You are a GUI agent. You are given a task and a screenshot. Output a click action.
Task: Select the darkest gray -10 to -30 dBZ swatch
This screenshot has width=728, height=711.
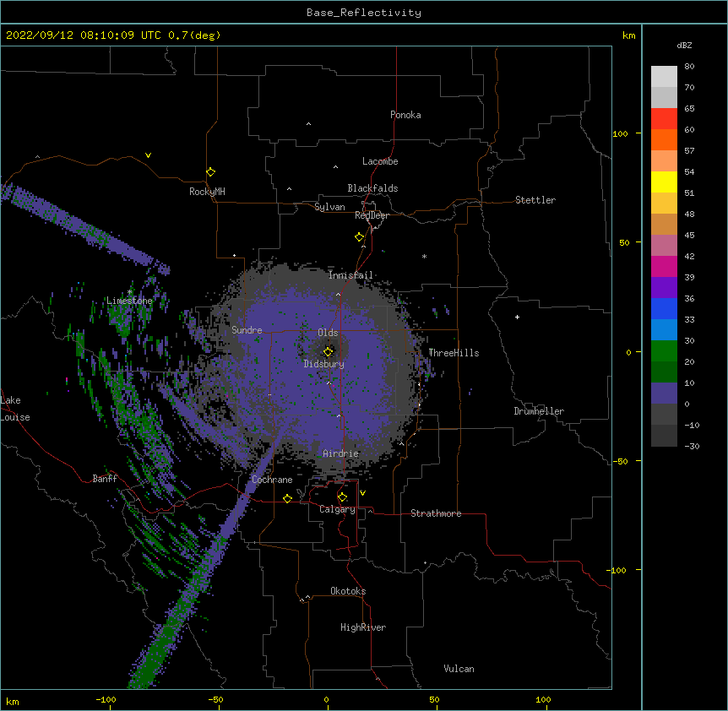click(x=664, y=436)
